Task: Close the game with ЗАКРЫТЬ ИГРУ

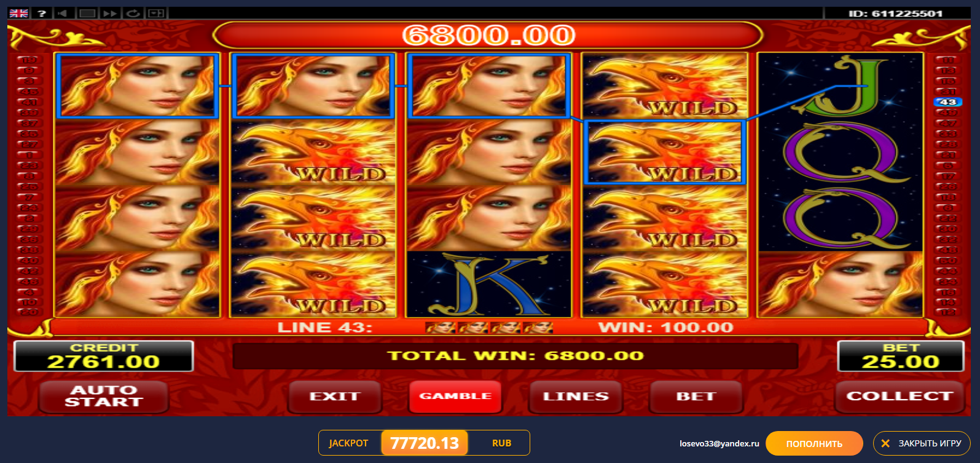Action: click(x=922, y=443)
